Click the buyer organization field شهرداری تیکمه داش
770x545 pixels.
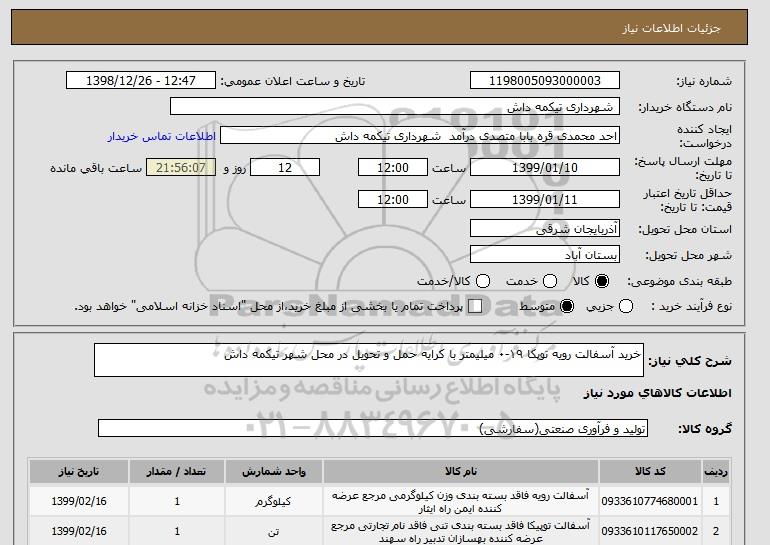click(x=395, y=107)
